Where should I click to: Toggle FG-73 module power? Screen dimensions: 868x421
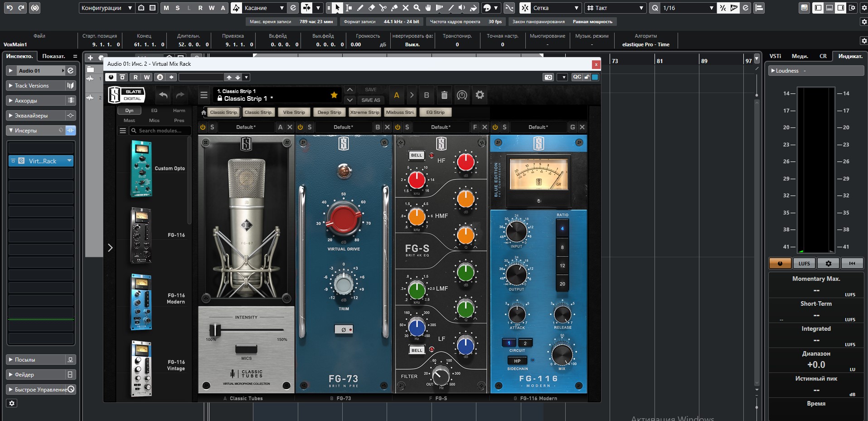(x=300, y=127)
